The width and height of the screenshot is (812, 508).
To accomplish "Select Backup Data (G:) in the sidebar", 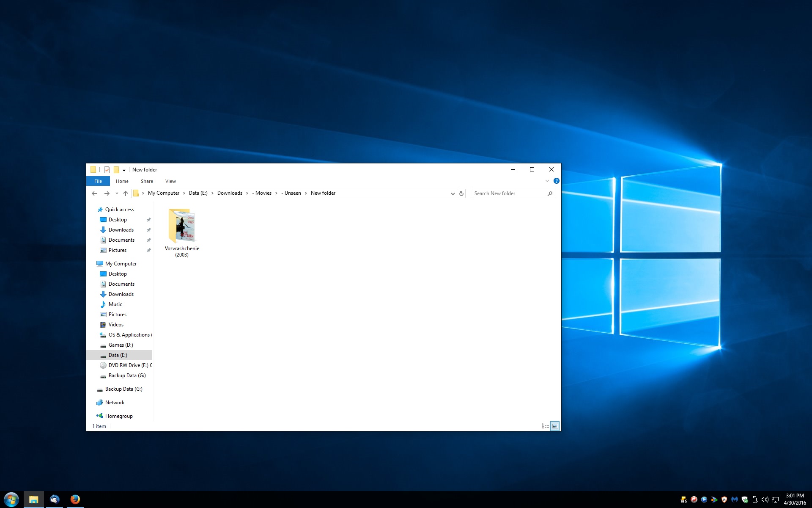I will tap(126, 375).
